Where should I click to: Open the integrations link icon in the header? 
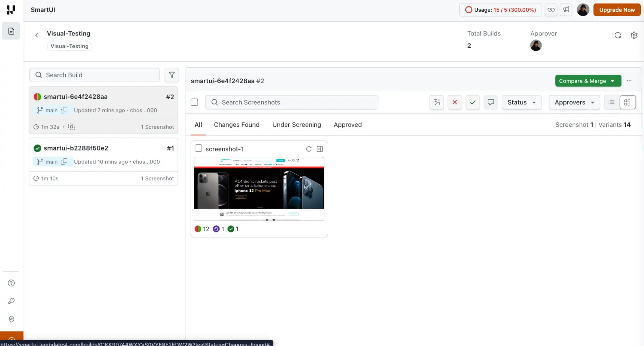(551, 10)
